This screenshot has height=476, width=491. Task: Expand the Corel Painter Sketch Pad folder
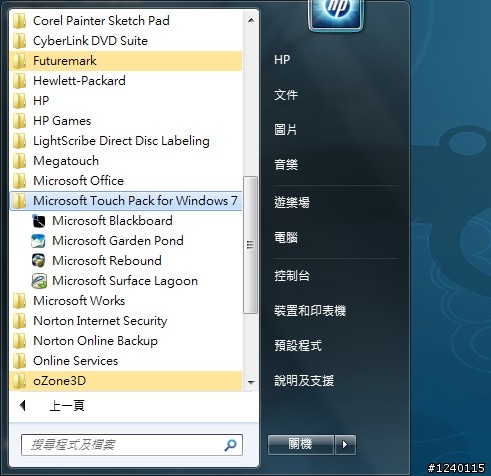click(x=126, y=21)
